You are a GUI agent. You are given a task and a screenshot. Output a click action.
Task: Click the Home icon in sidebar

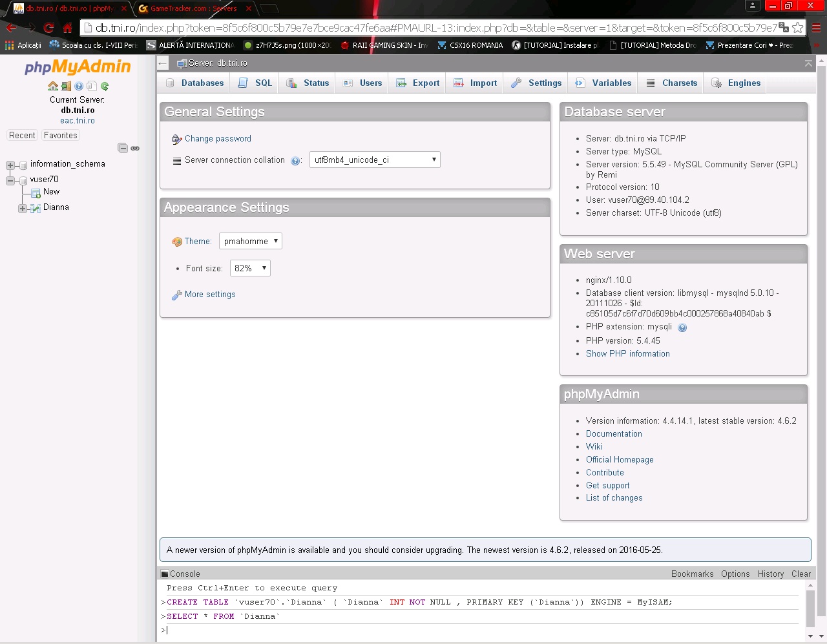tap(53, 86)
